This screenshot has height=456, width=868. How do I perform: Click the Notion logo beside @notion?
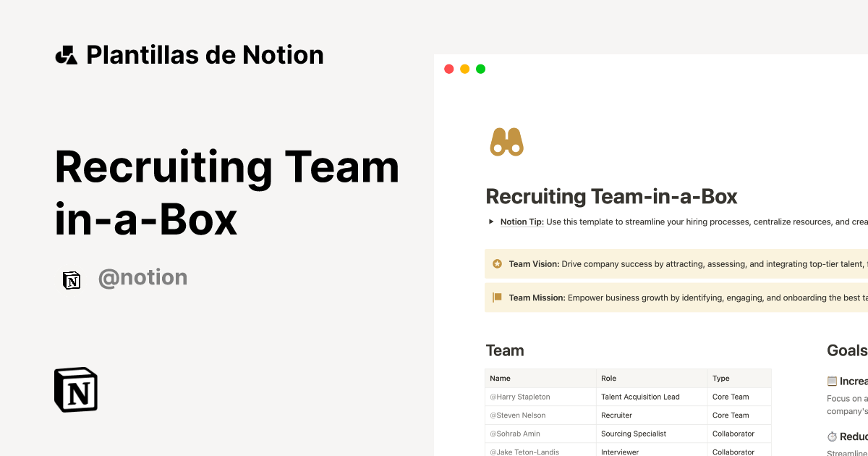72,279
